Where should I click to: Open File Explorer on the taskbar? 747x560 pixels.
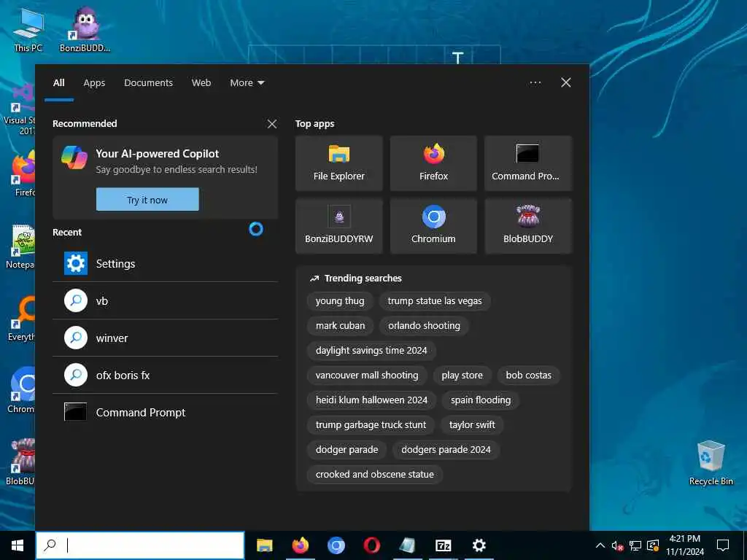pyautogui.click(x=264, y=545)
